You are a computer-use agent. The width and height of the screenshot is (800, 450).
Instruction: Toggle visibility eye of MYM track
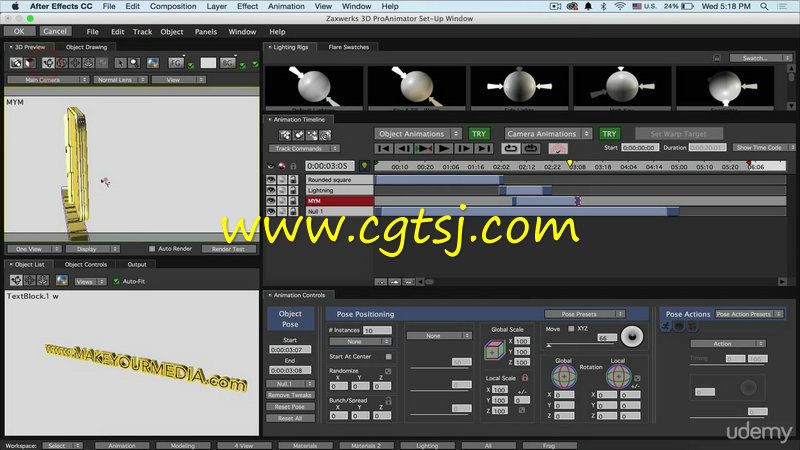click(x=271, y=201)
